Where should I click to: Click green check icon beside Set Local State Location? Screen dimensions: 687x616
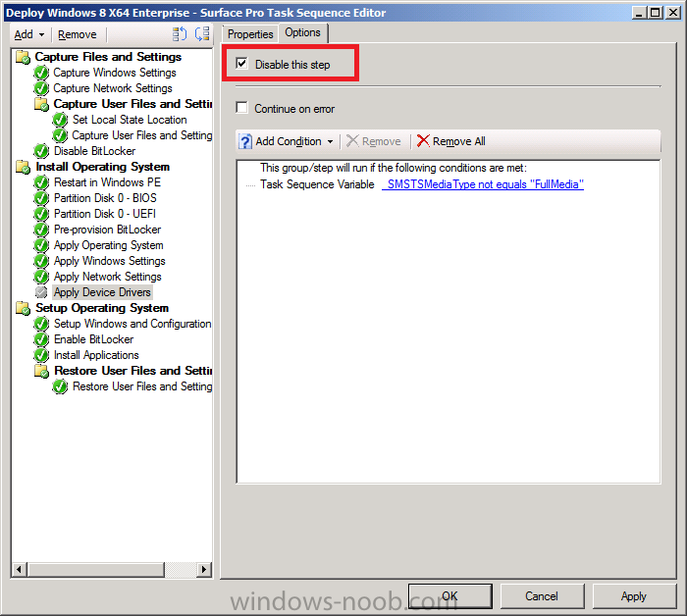(x=60, y=120)
